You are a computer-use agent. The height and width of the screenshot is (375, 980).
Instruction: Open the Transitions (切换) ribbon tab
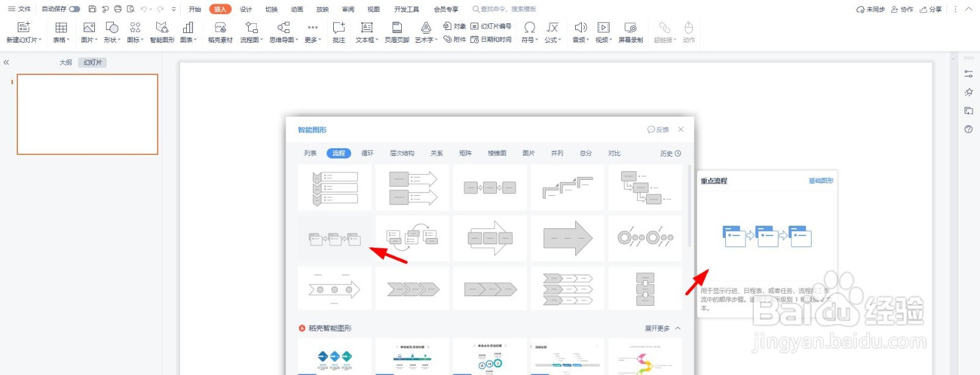(271, 9)
